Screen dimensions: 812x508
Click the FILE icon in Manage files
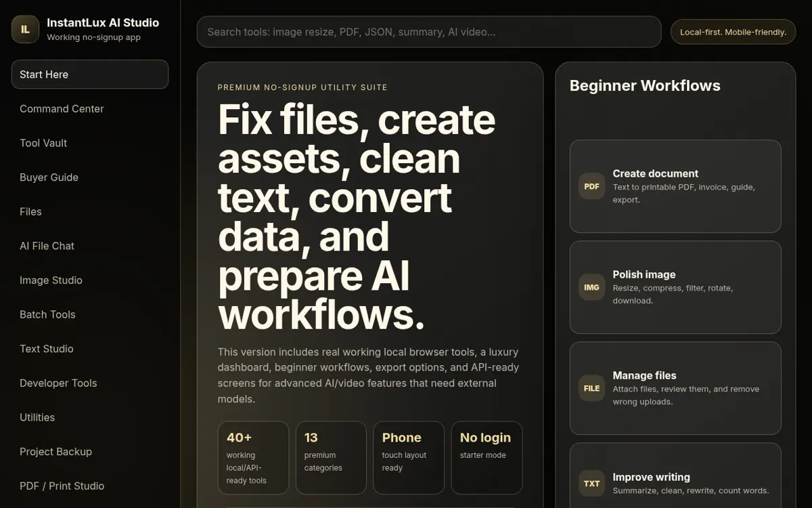[x=591, y=388]
